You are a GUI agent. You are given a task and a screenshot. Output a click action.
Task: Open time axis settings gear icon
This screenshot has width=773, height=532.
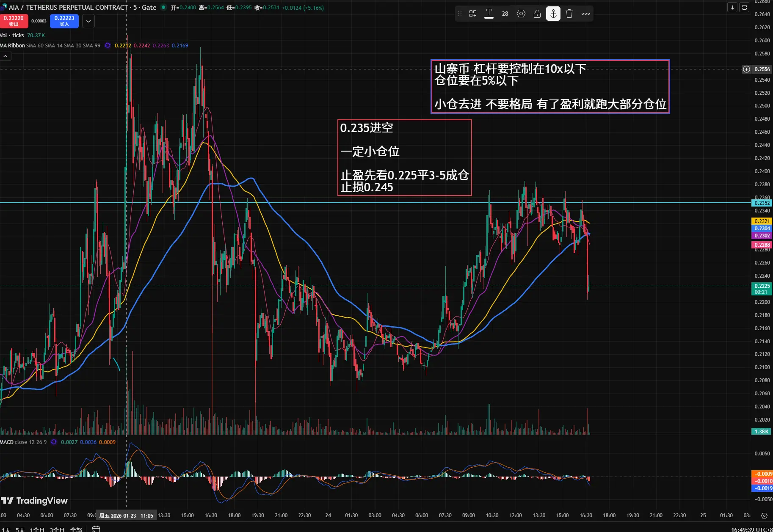pos(764,515)
